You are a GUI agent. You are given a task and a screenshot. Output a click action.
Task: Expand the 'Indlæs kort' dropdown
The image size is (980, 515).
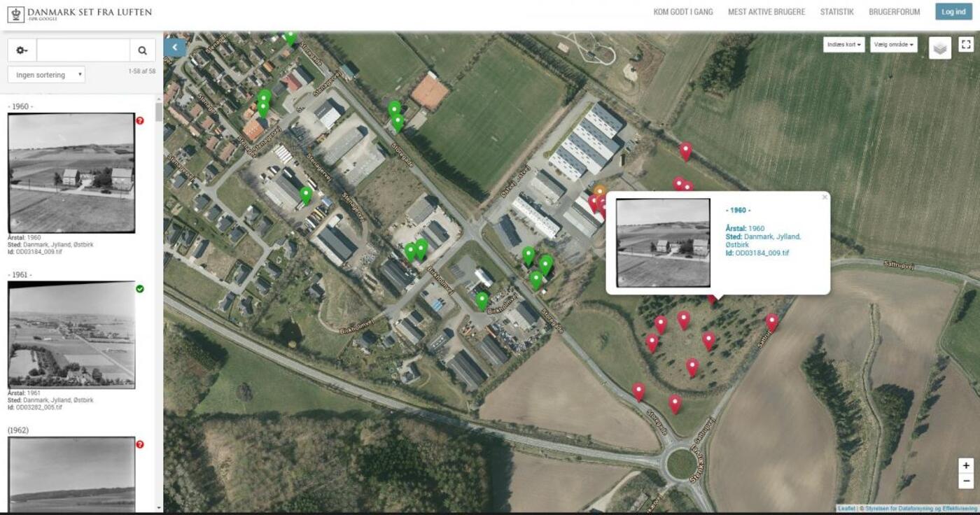pos(845,45)
